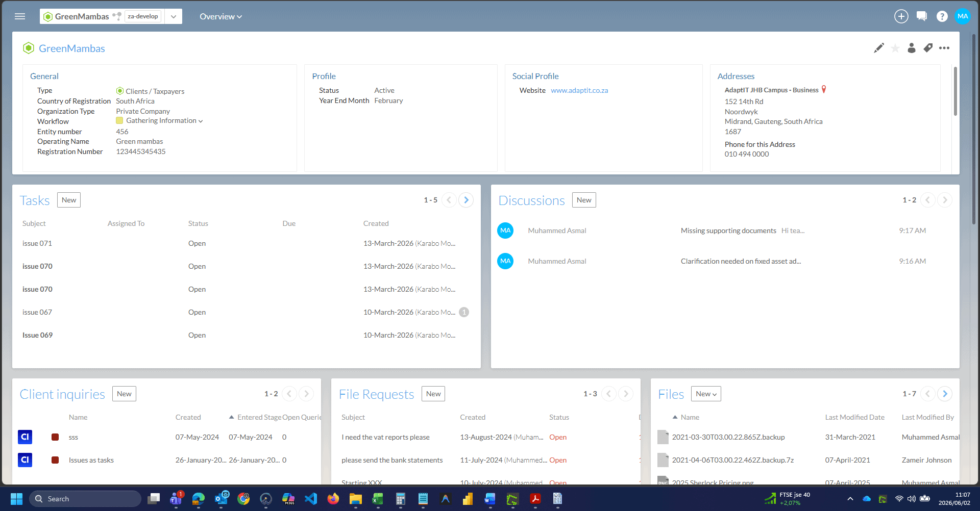Open Microsoft Word from the taskbar
Viewport: 980px width, 511px height.
click(x=490, y=499)
